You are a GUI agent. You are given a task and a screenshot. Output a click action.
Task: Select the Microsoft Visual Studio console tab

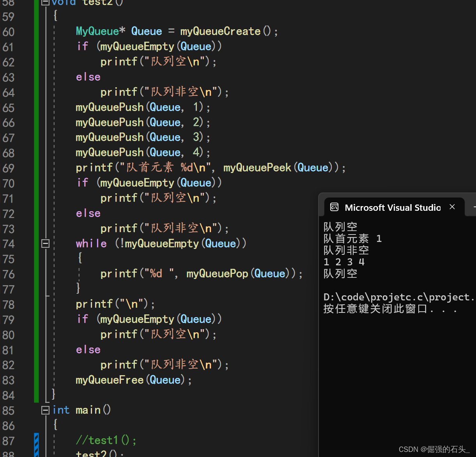pyautogui.click(x=394, y=207)
